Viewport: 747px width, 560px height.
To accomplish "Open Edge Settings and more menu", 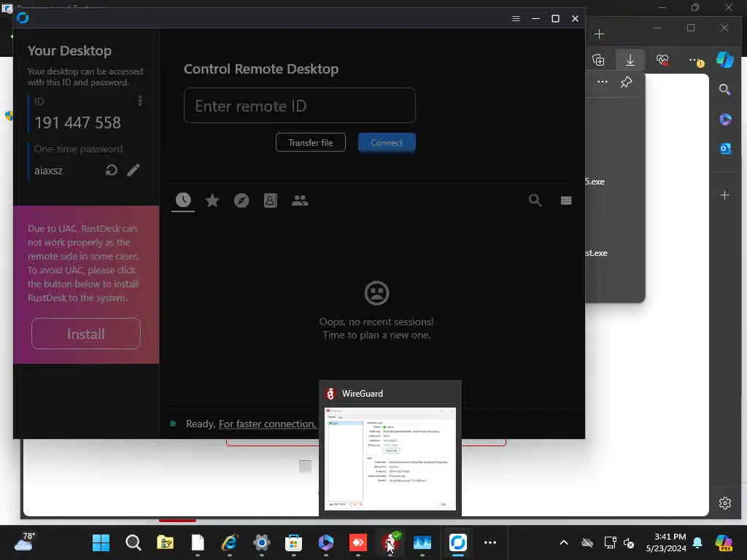I will click(695, 61).
